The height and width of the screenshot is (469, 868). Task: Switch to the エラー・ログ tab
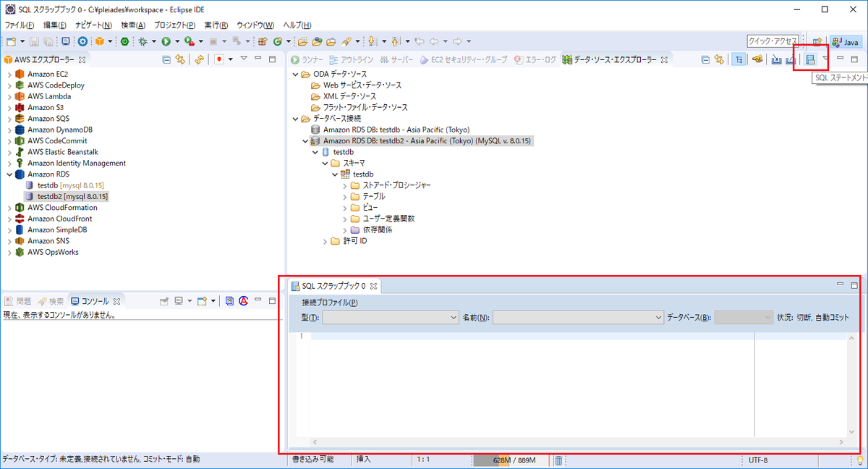pyautogui.click(x=535, y=59)
